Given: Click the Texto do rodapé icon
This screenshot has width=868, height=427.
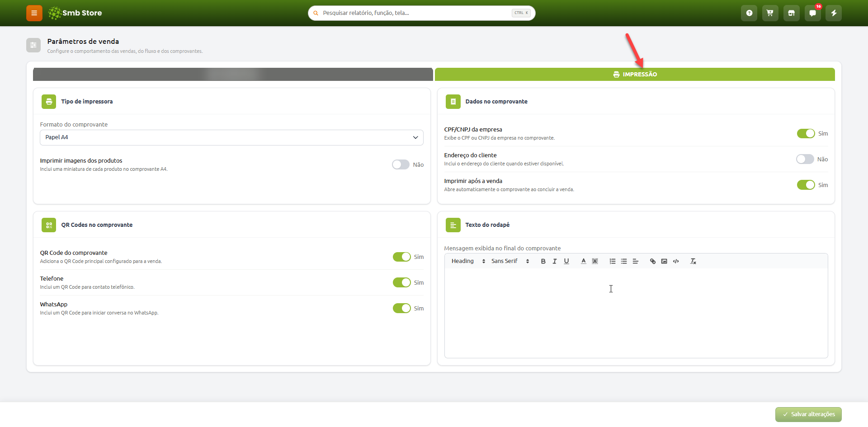Looking at the screenshot, I should click(453, 225).
